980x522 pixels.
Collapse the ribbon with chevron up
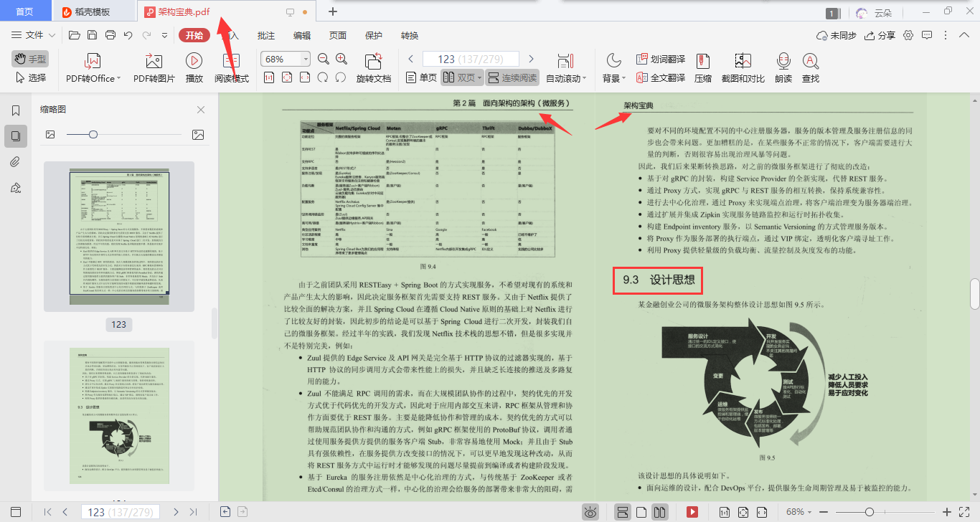tap(963, 35)
